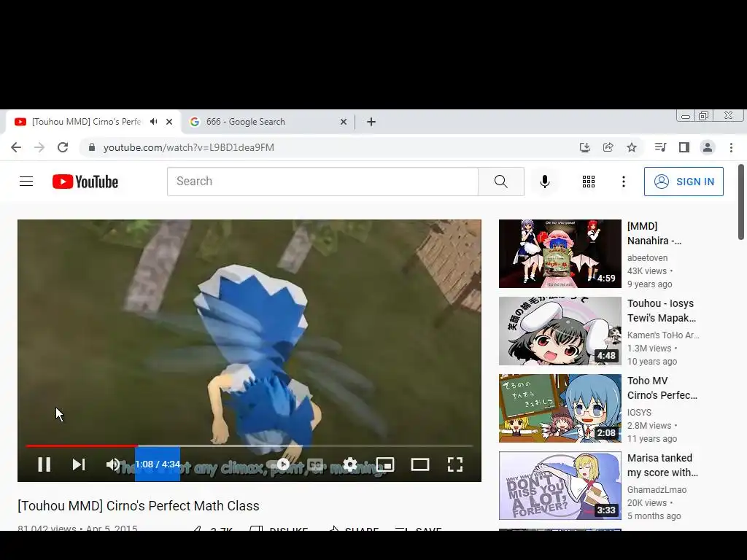Click the video title text

(138, 506)
